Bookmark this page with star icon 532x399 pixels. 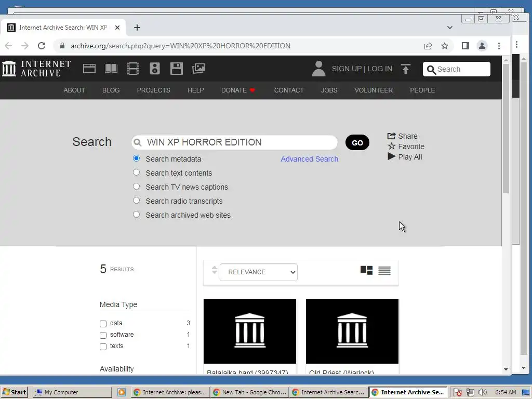(445, 46)
